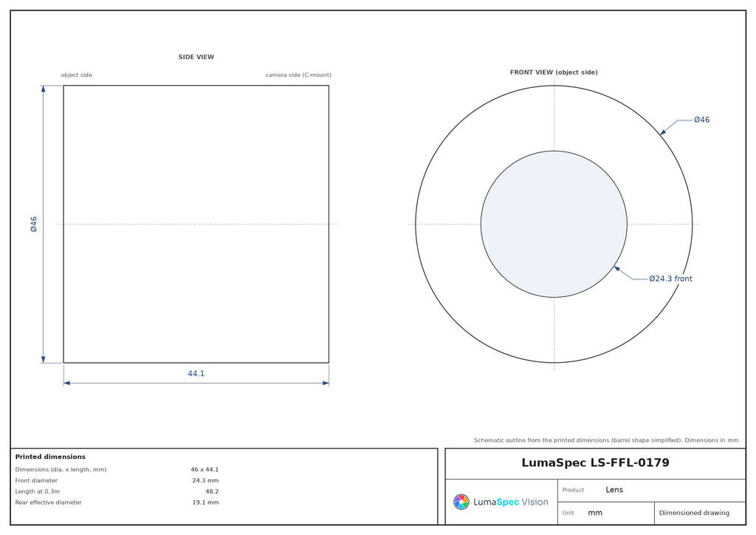The image size is (756, 535).
Task: Click the Printed dimensions table heading
Action: 50,457
